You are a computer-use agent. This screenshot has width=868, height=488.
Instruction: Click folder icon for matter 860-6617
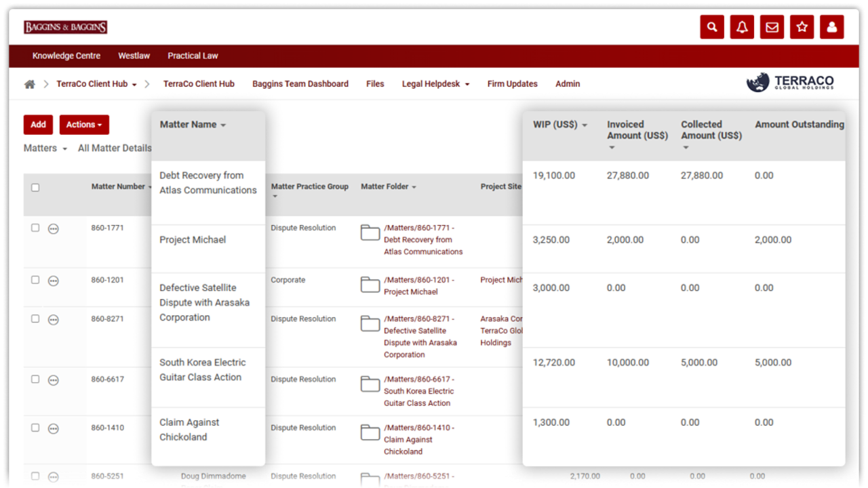[x=370, y=385]
